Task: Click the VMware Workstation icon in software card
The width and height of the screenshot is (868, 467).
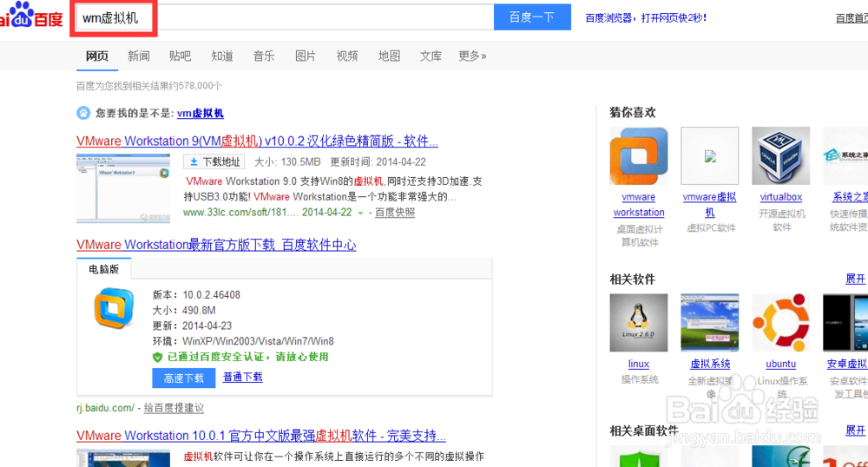Action: [x=114, y=308]
